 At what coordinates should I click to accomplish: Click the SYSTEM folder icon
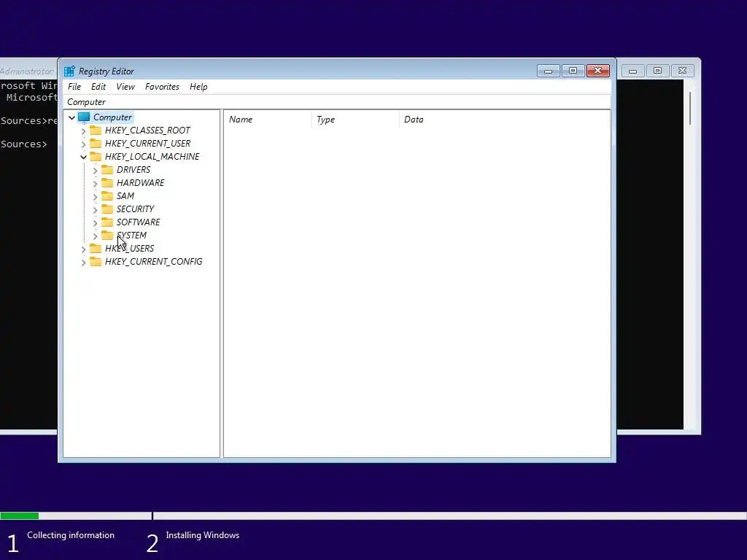click(x=107, y=236)
